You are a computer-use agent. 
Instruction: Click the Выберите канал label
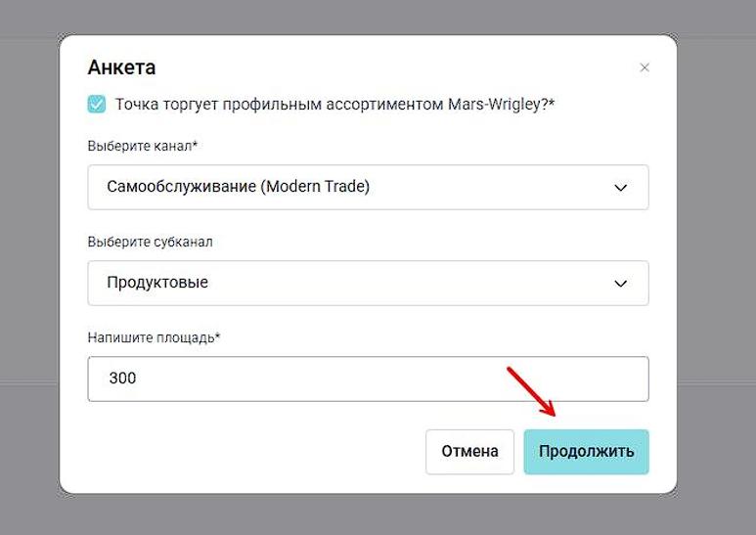[143, 146]
